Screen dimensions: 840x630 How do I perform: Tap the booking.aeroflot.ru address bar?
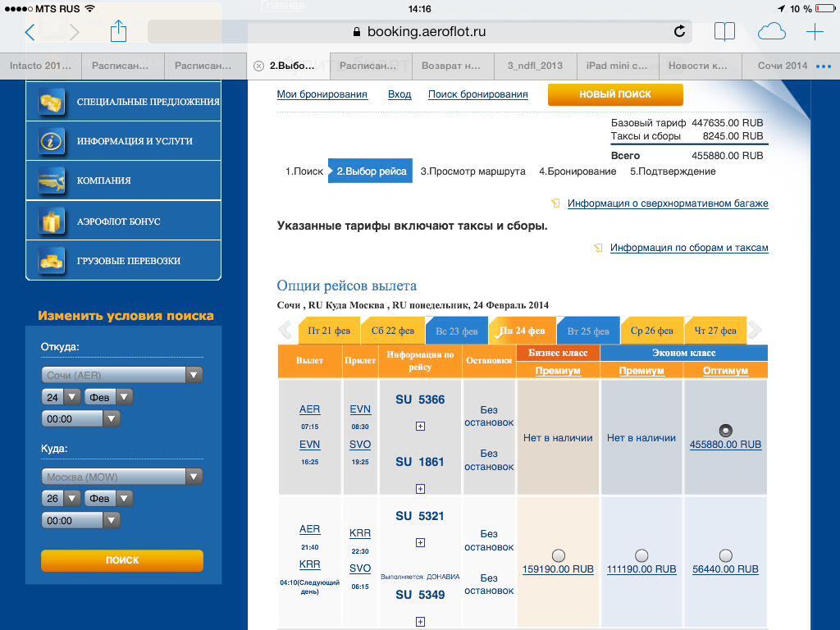[419, 32]
